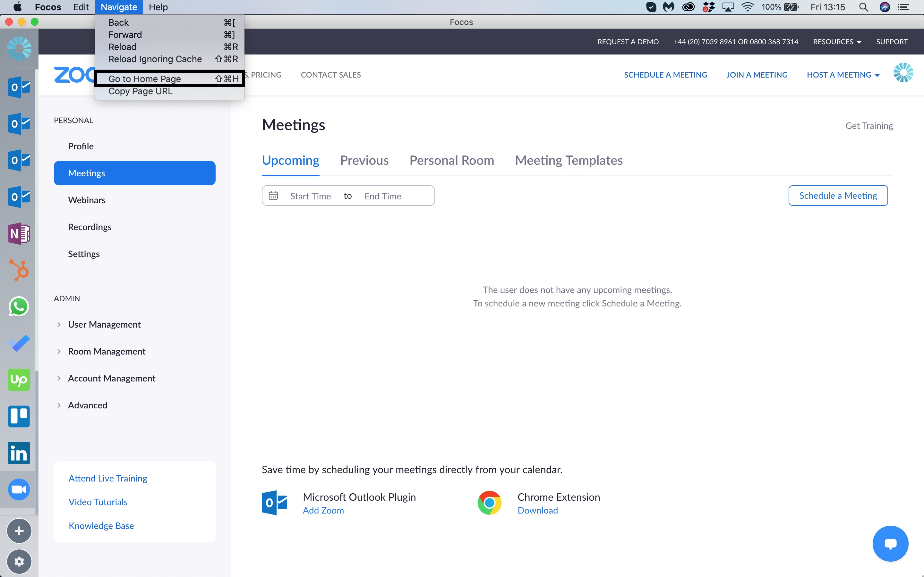
Task: Click the calendar icon in date field
Action: click(273, 196)
